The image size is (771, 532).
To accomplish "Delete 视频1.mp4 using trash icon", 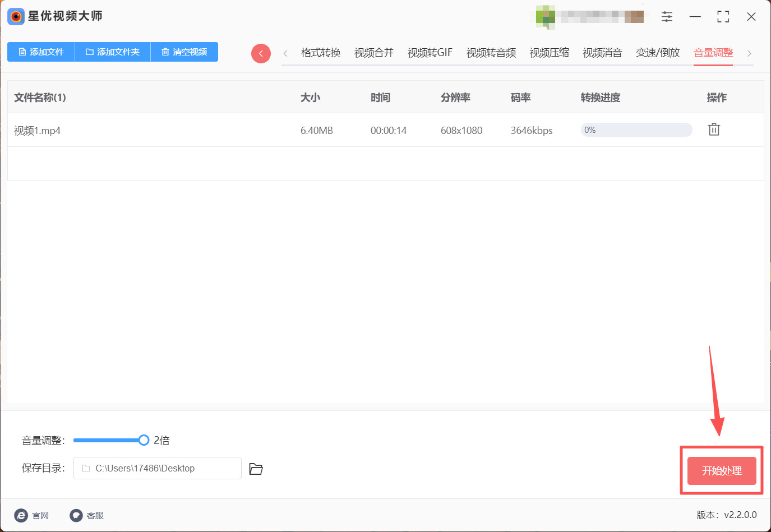I will [x=714, y=129].
